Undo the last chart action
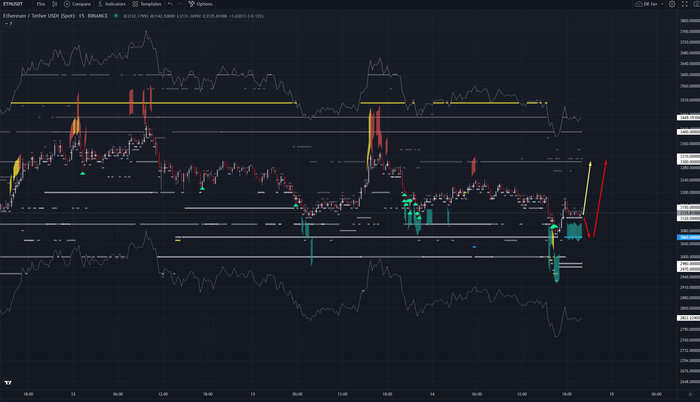 click(171, 4)
